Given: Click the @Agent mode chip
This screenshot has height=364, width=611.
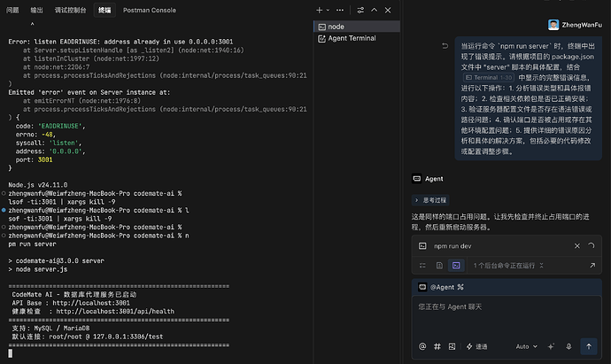Looking at the screenshot, I should coord(441,287).
